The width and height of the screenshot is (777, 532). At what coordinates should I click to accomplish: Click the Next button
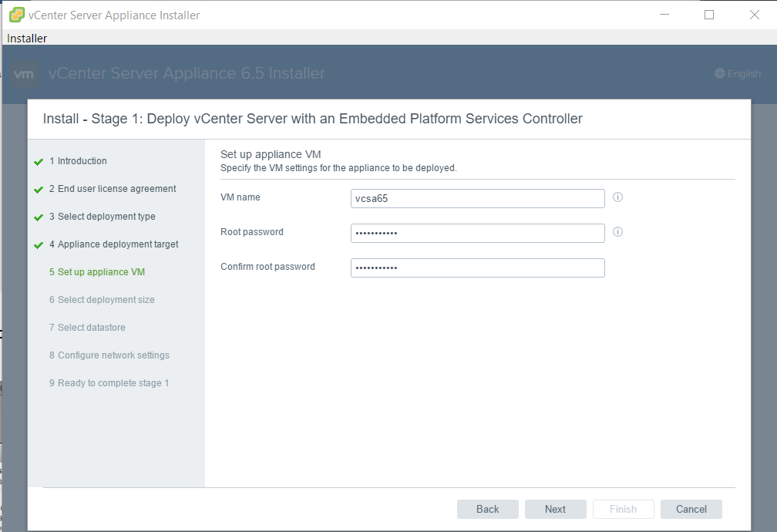click(556, 509)
